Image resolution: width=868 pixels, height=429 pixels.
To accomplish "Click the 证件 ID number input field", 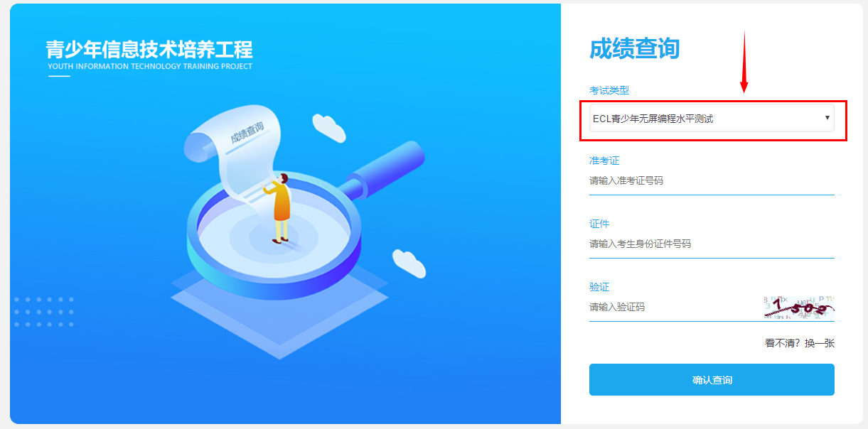I will (x=712, y=244).
